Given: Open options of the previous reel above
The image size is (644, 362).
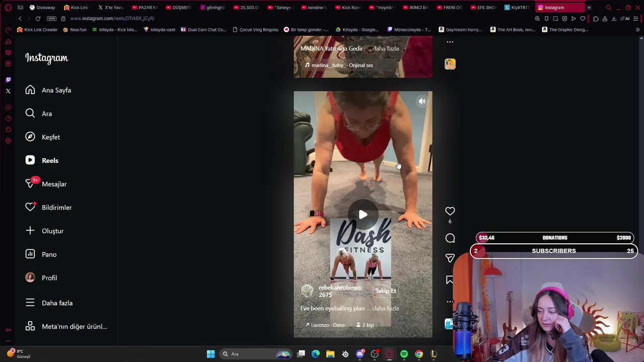Looking at the screenshot, I should click(x=450, y=42).
